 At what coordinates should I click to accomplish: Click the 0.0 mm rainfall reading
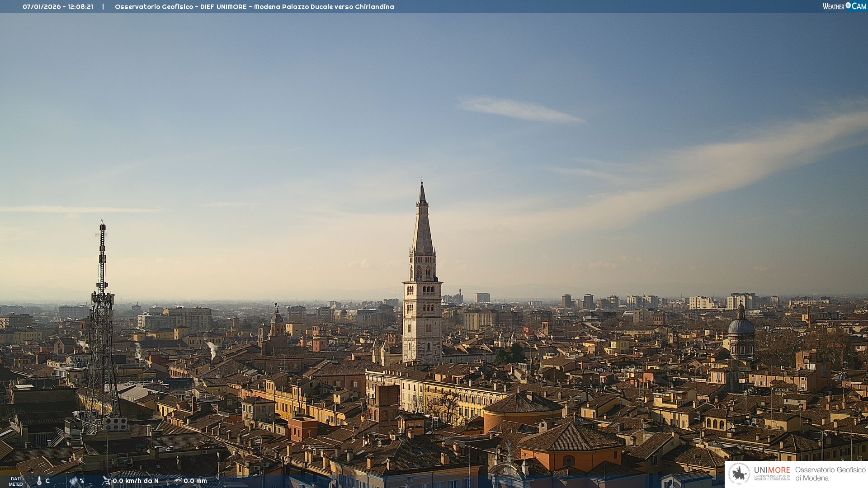[195, 481]
